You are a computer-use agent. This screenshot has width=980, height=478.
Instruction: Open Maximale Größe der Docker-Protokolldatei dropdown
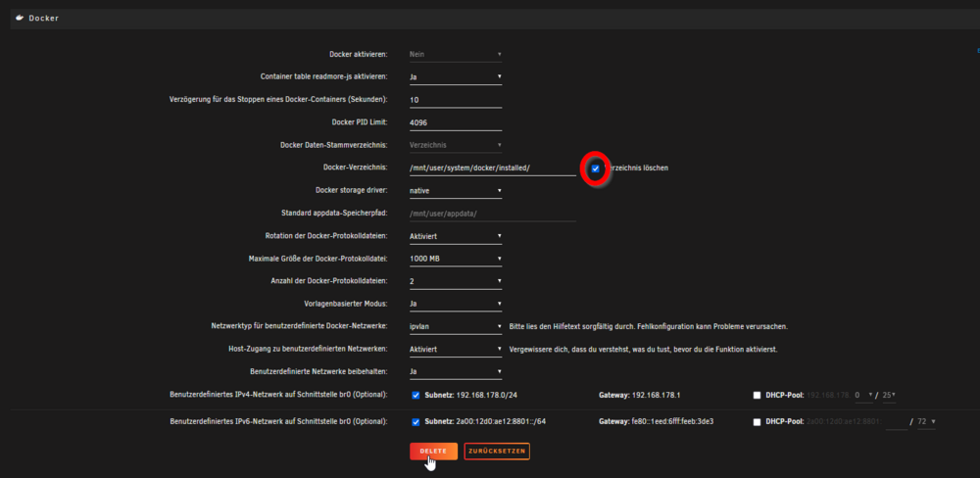pos(456,258)
